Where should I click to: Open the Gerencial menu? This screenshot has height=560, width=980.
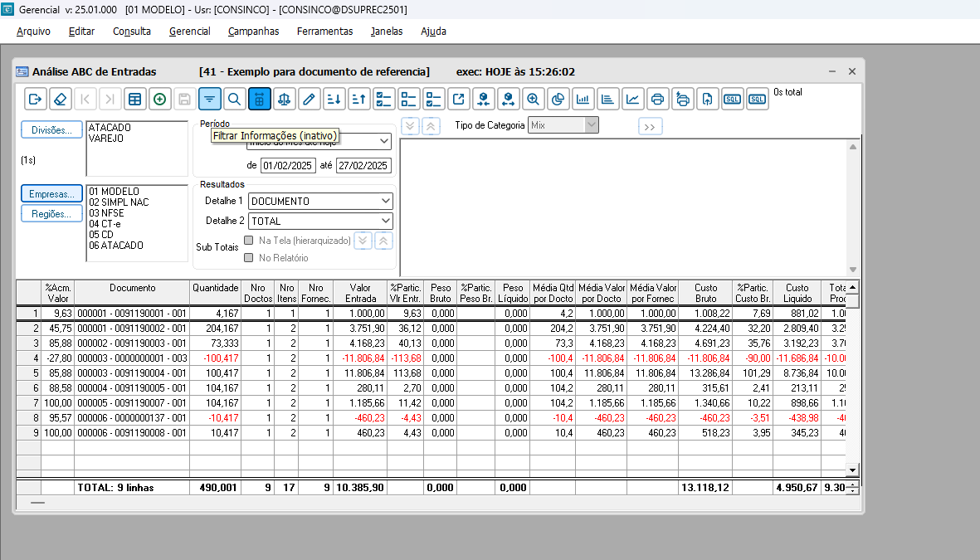click(x=189, y=32)
